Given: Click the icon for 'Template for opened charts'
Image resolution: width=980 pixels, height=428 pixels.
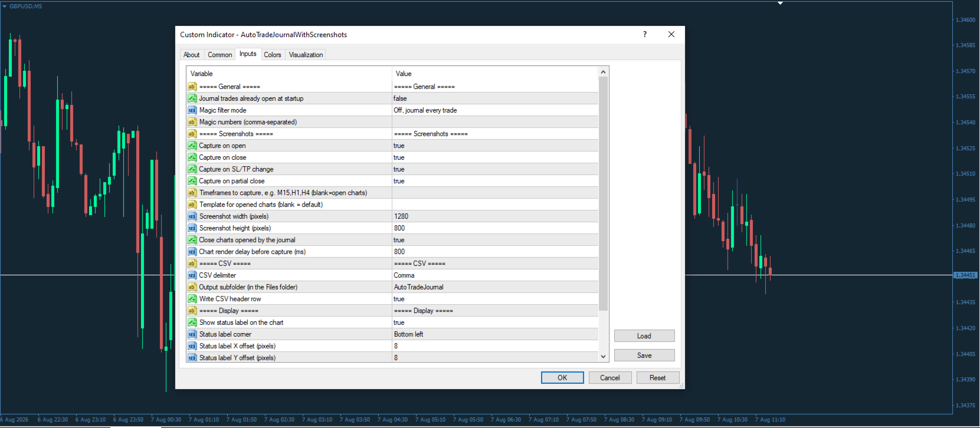Looking at the screenshot, I should [x=192, y=205].
